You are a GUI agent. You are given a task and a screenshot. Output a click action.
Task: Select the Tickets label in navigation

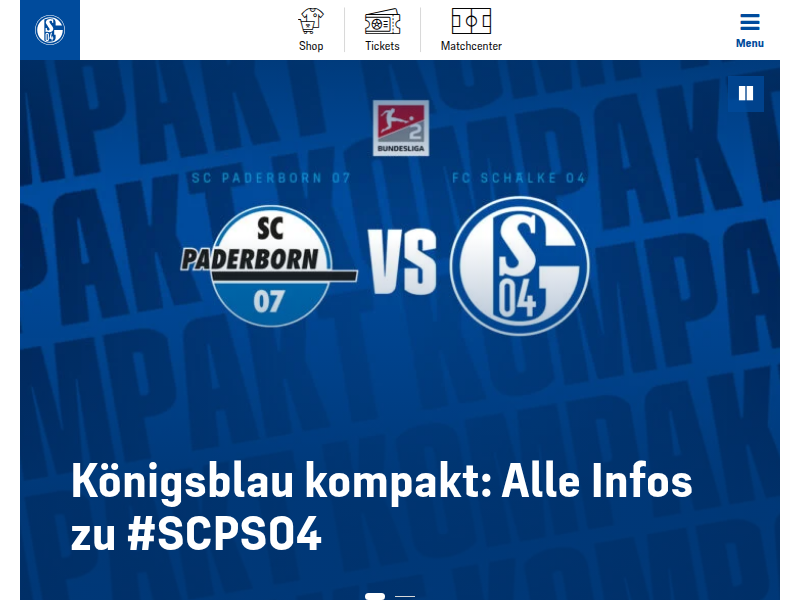(382, 46)
